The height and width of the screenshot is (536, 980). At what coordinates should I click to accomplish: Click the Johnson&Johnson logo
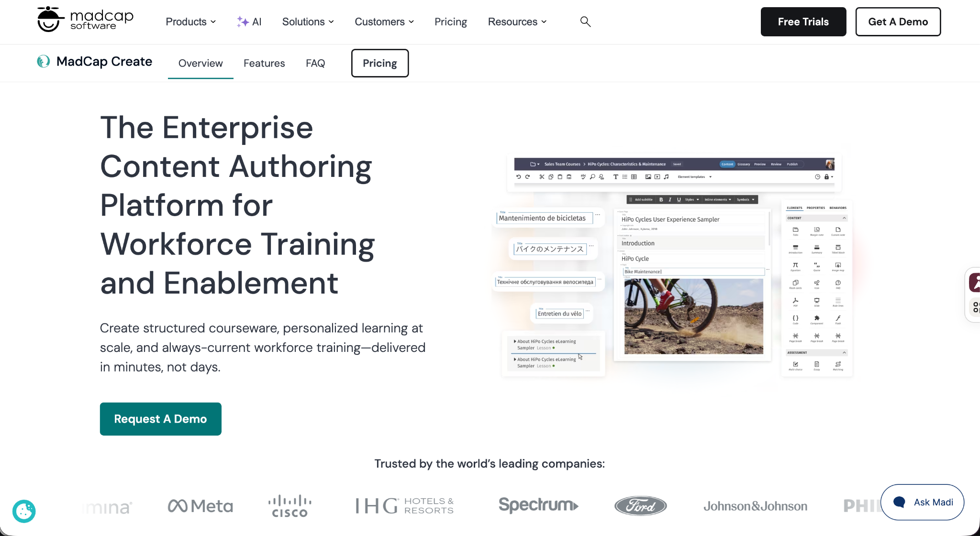click(x=755, y=506)
